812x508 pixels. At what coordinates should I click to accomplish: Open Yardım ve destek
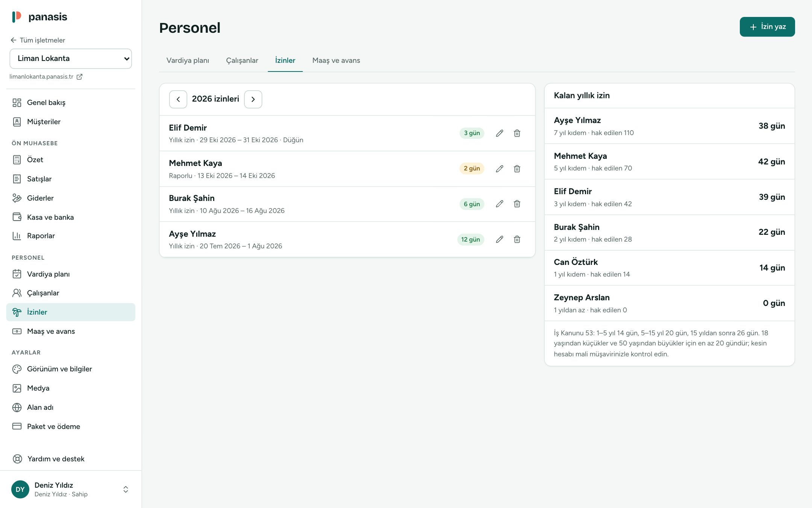pyautogui.click(x=71, y=459)
